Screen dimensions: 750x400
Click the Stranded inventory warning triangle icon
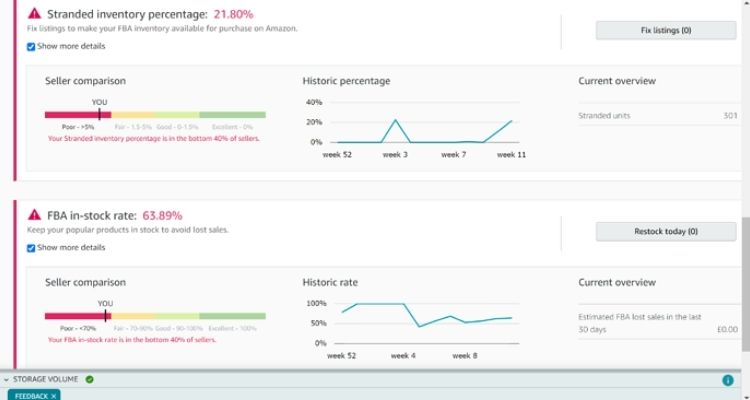pyautogui.click(x=34, y=14)
